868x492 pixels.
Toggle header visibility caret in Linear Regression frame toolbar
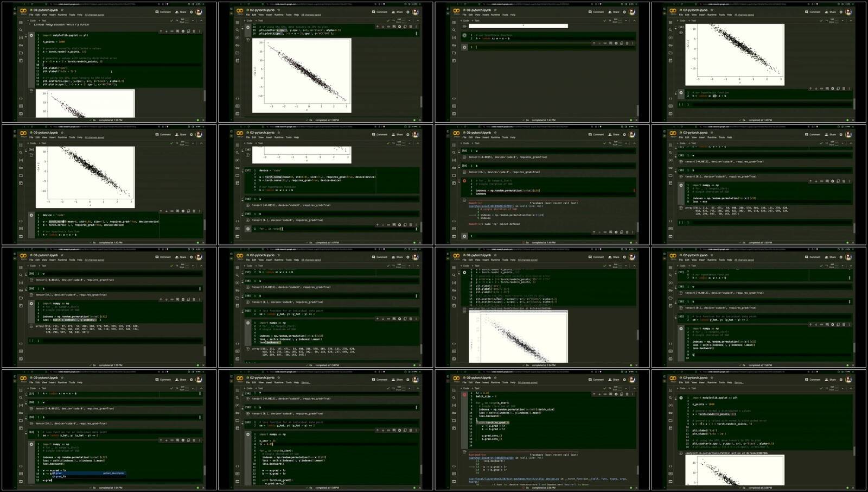(201, 21)
